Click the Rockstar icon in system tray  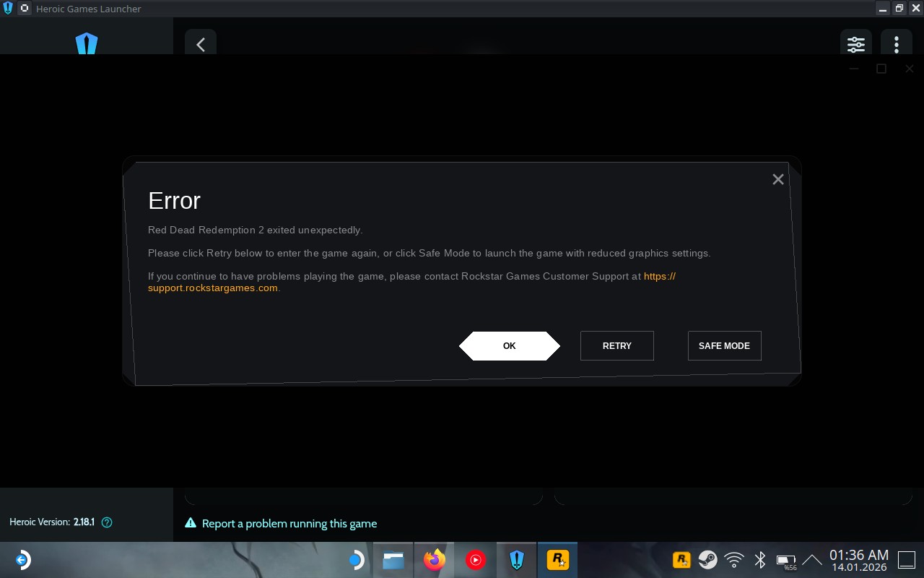click(681, 560)
